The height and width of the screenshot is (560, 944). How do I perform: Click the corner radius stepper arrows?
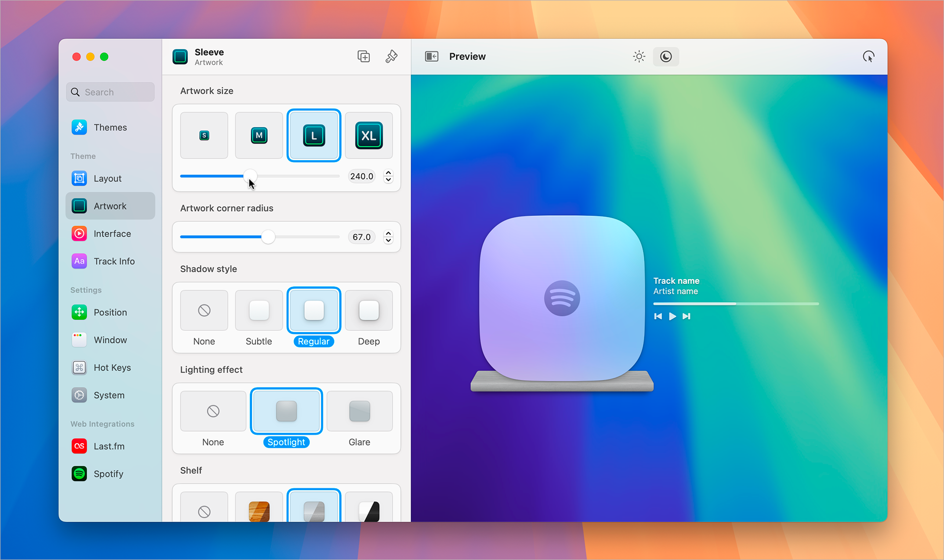coord(388,237)
